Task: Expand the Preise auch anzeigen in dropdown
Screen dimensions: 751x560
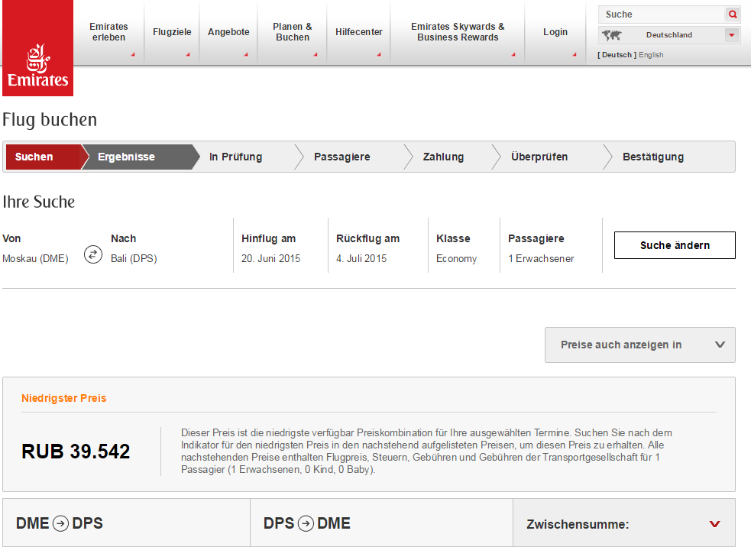Action: coord(640,345)
